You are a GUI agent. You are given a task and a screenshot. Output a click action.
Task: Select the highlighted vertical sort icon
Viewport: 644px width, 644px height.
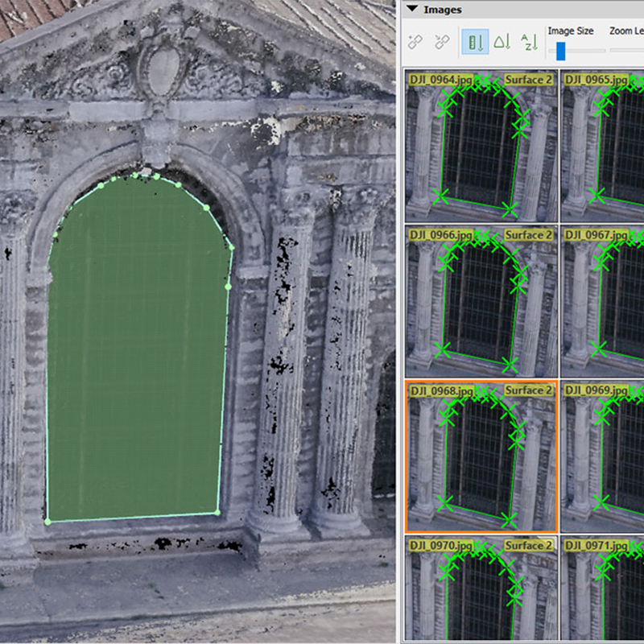[473, 42]
